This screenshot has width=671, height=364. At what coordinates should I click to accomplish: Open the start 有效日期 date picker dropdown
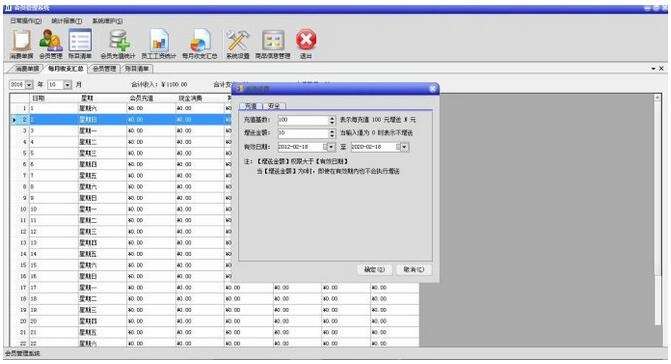click(x=331, y=147)
